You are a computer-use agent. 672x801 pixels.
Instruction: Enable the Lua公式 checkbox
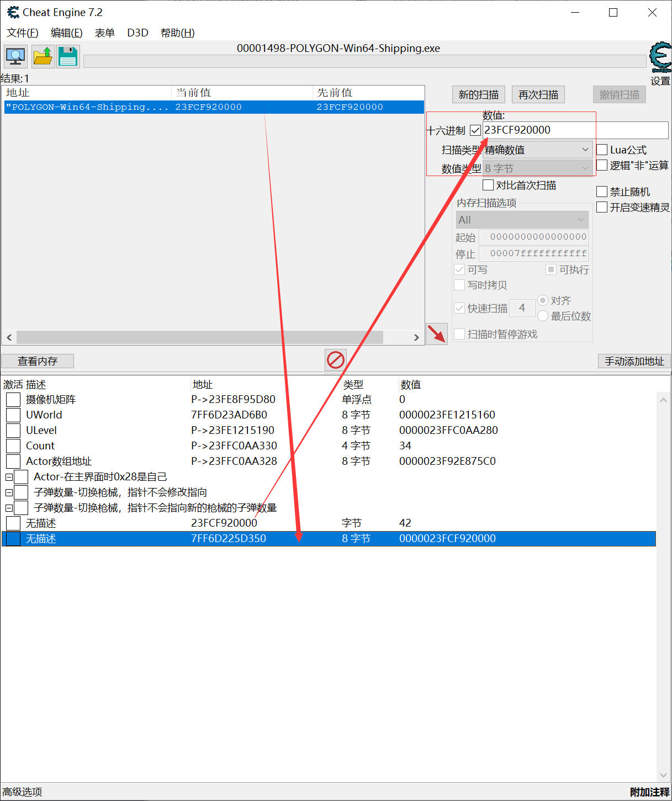click(x=602, y=150)
